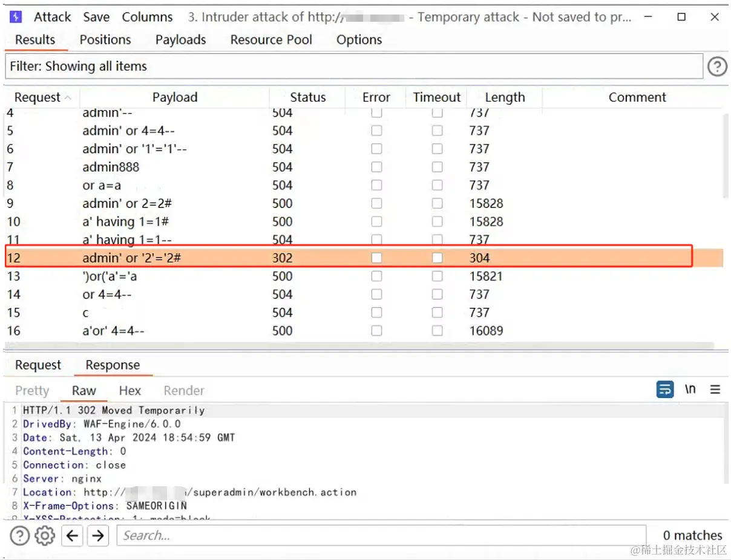Toggle Error checkbox for request 5
Viewport: 731px width, 560px height.
click(376, 131)
